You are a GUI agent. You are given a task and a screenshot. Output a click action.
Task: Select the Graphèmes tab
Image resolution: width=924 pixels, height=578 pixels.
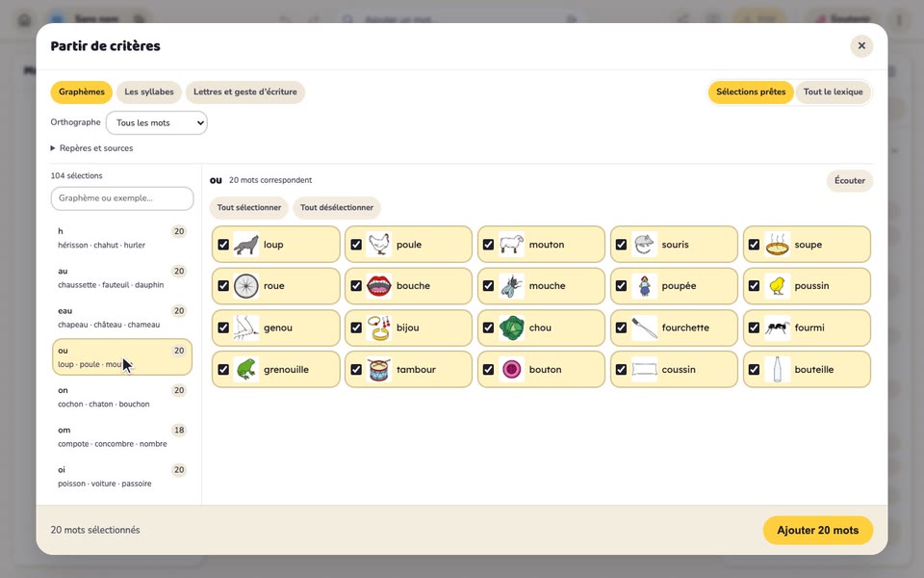click(x=81, y=92)
